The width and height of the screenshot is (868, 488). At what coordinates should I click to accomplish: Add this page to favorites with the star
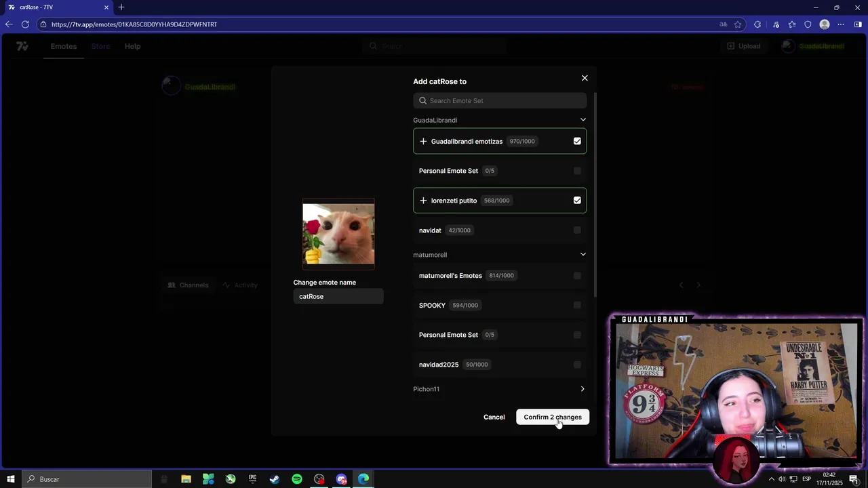(738, 24)
